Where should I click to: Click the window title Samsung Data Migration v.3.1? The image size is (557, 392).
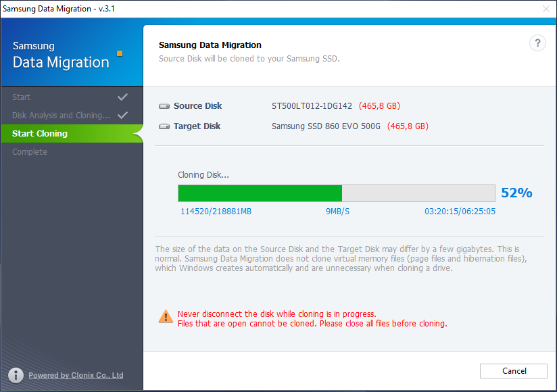(59, 9)
